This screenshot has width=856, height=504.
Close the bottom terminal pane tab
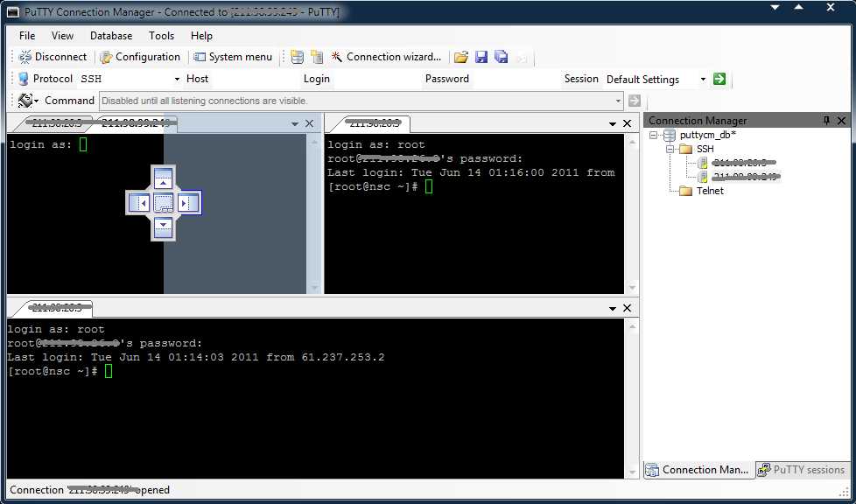[628, 308]
